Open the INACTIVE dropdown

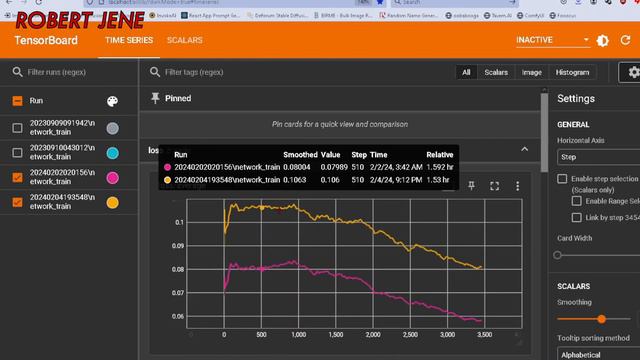click(553, 40)
